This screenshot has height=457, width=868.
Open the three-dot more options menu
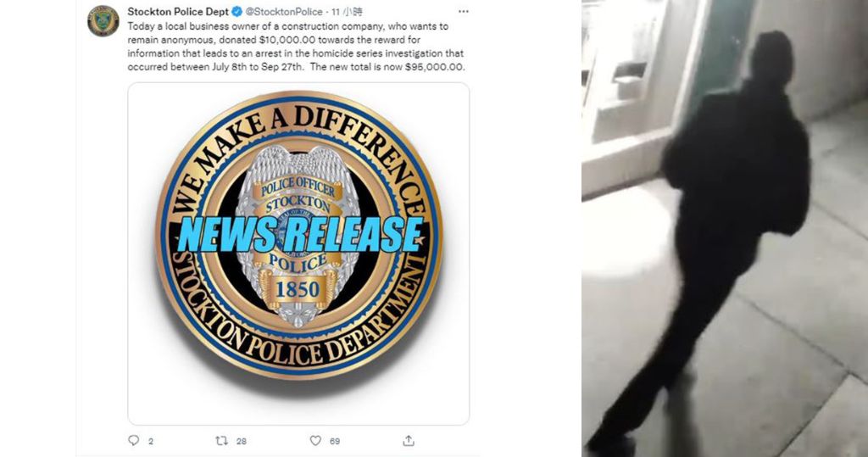pyautogui.click(x=464, y=12)
